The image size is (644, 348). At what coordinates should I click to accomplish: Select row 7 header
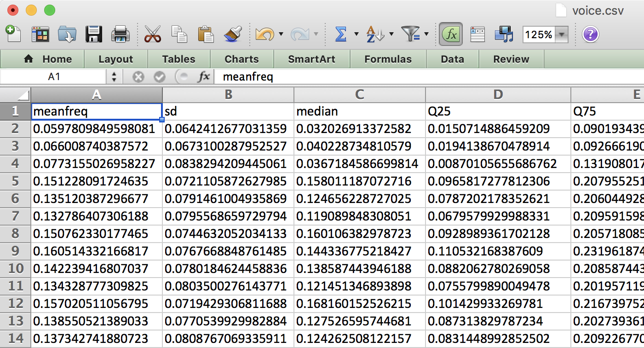point(15,216)
